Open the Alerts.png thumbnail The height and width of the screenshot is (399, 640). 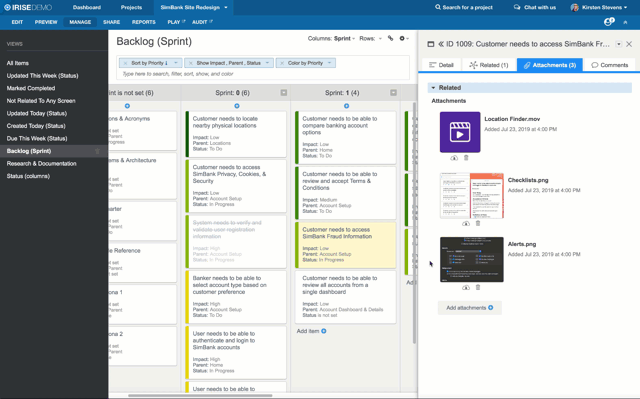click(472, 259)
